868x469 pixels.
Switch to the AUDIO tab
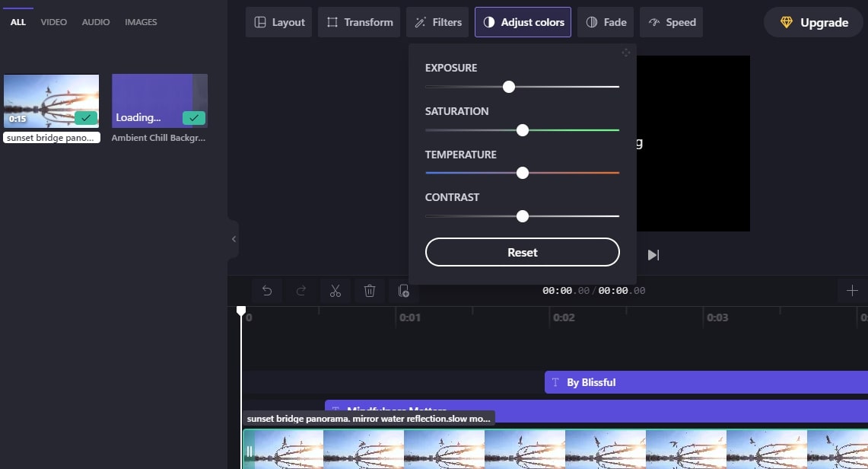click(x=95, y=21)
